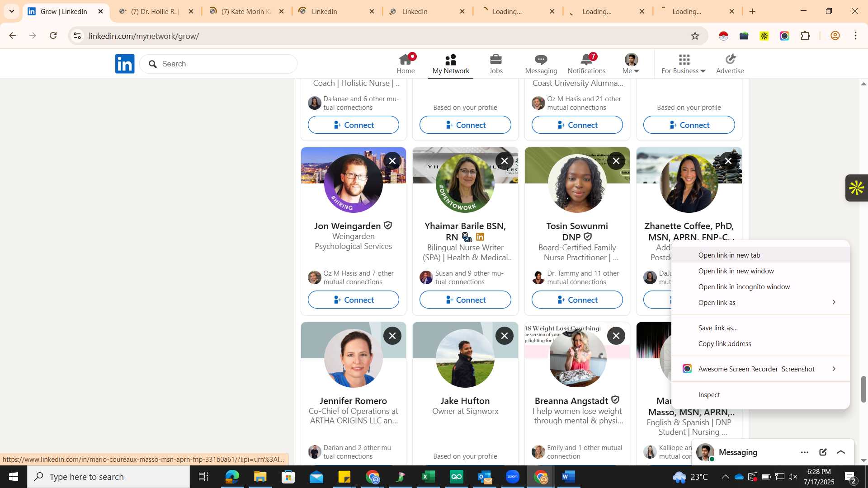Choose Save link as option
868x488 pixels.
[x=760, y=328]
